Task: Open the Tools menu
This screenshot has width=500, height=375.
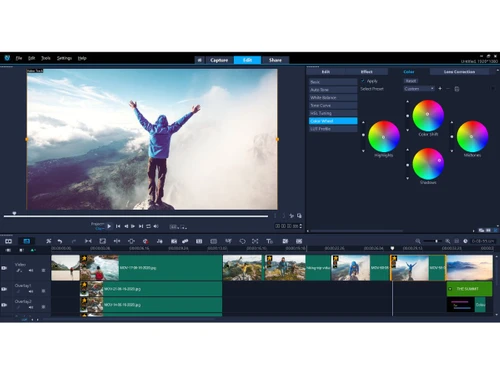Action: (x=46, y=58)
